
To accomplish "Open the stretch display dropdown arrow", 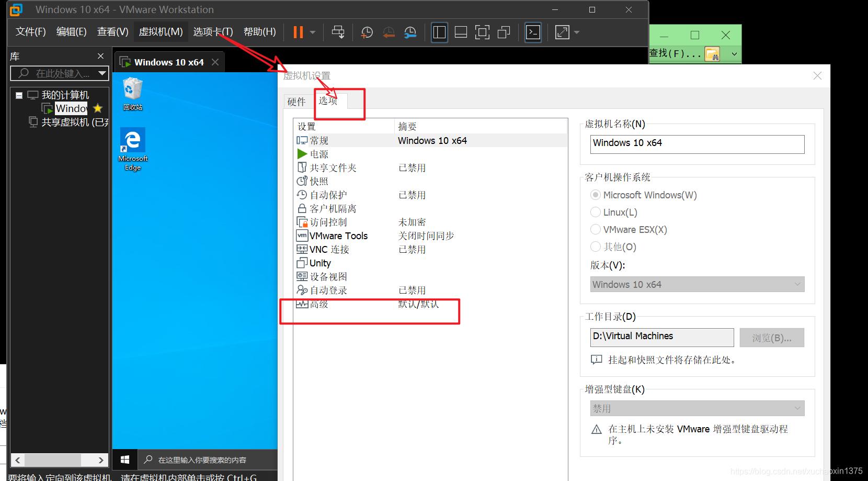I will pos(577,32).
